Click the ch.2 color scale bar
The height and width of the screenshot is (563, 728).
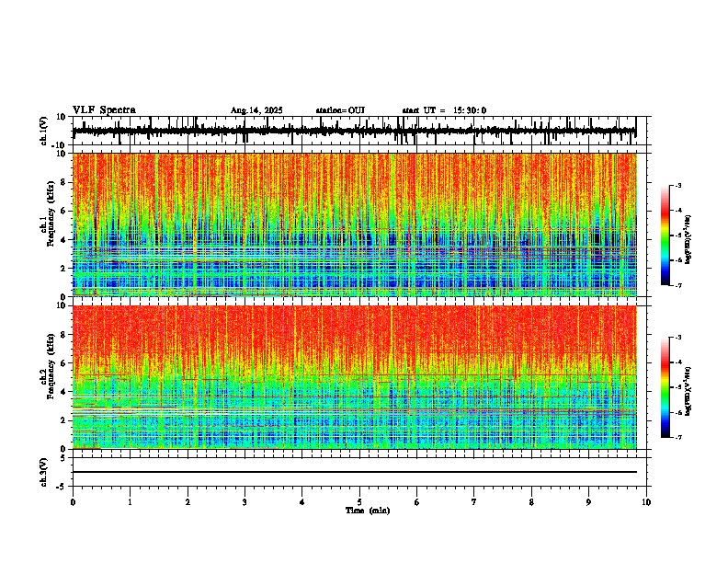point(665,387)
